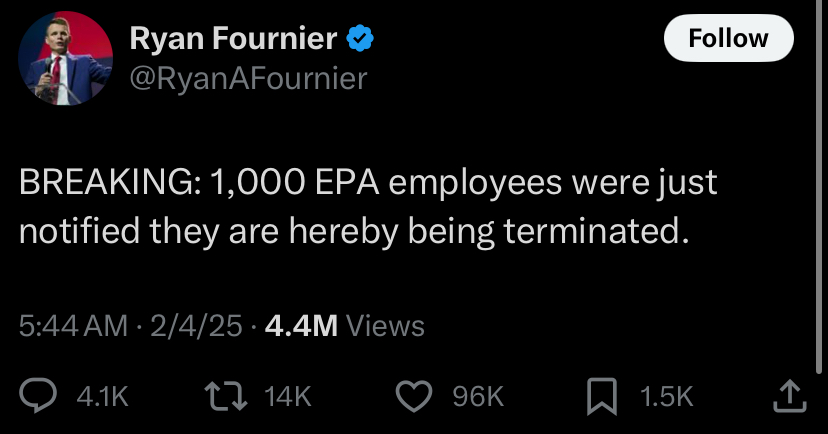The width and height of the screenshot is (828, 434).
Task: Click the vertical scrollbar at the right edge
Action: tap(818, 185)
